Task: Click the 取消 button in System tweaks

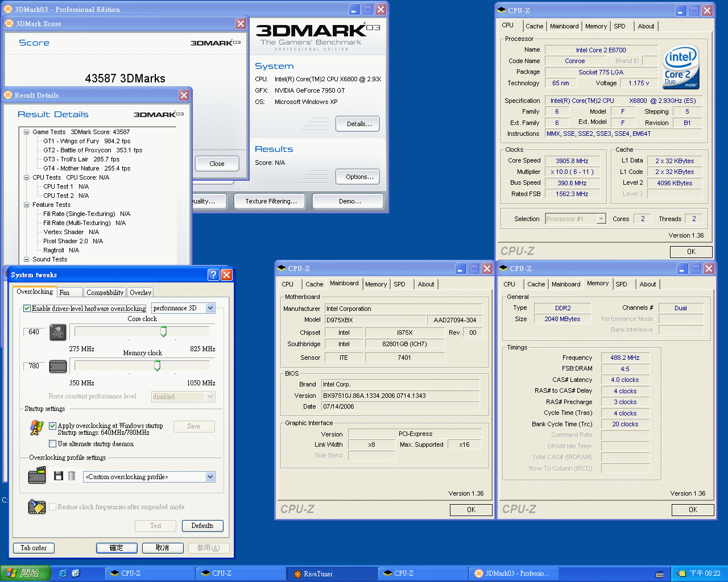Action: click(x=163, y=548)
